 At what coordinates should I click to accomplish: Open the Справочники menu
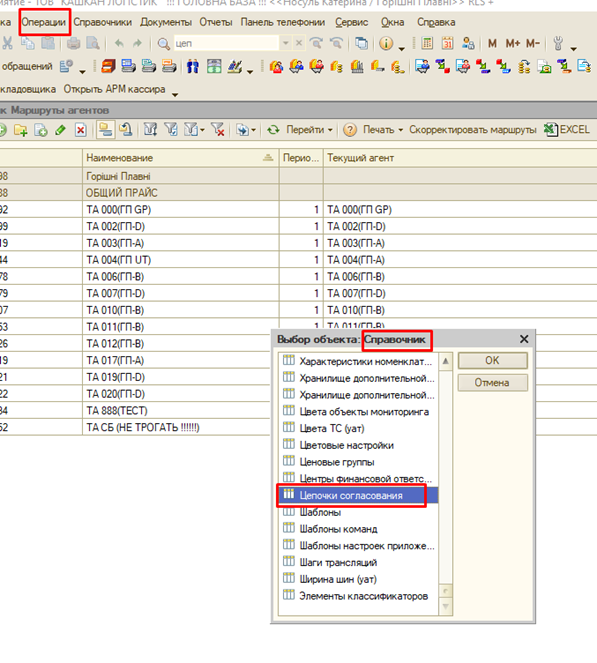coord(103,22)
